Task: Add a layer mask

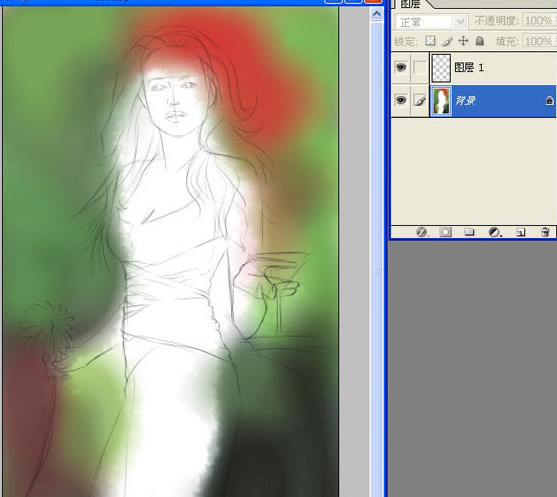Action: (445, 232)
